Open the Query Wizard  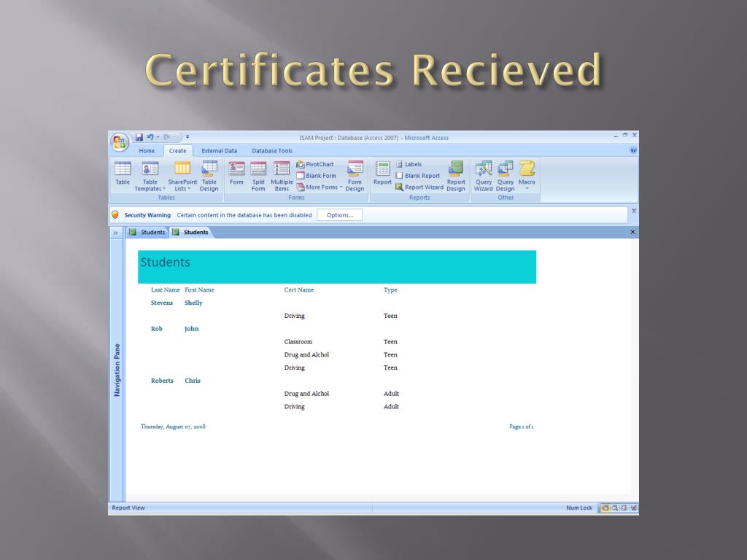pos(483,174)
